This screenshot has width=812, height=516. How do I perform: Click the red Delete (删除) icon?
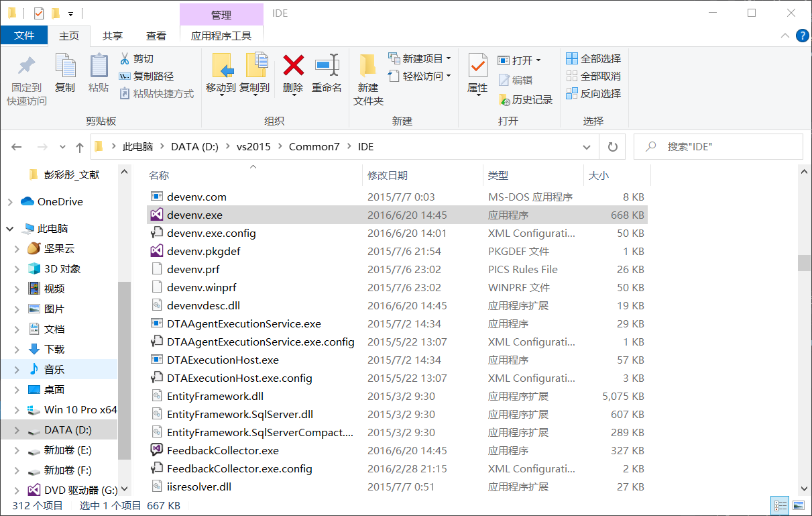tap(293, 65)
